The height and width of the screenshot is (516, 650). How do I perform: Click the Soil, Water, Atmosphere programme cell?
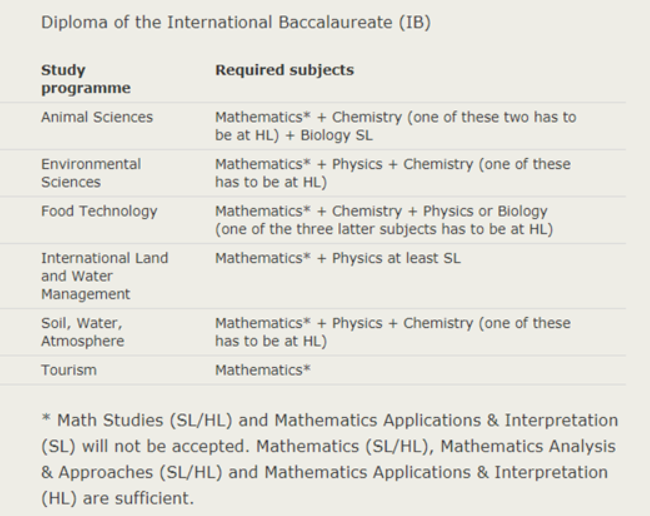pyautogui.click(x=82, y=332)
